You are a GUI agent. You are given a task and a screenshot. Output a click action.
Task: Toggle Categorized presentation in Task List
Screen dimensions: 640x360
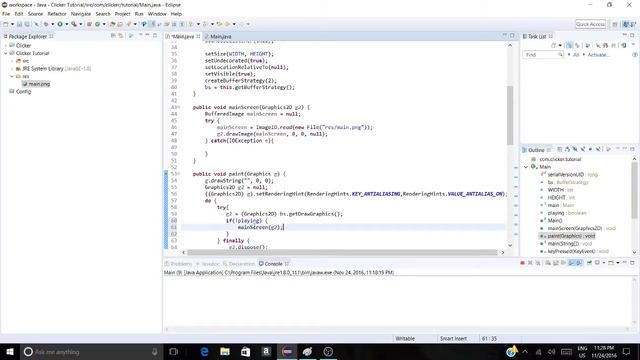pyautogui.click(x=569, y=45)
